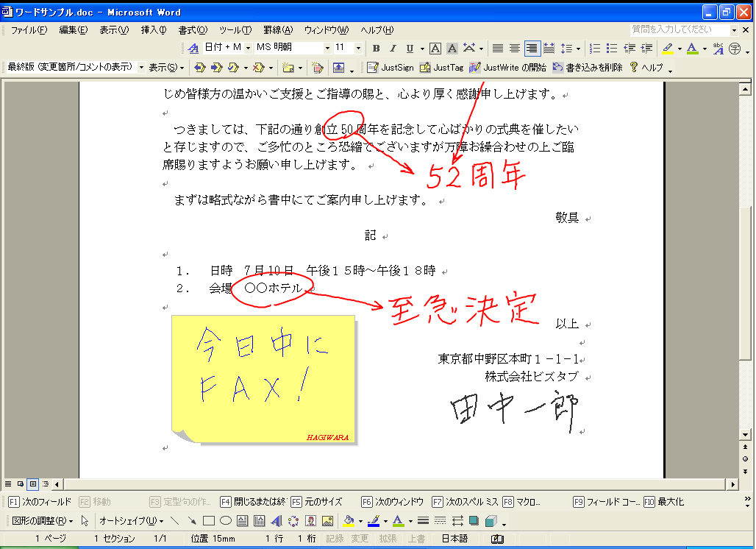Screen dimensions: 756x549
Task: Click the JustTag toolbar button
Action: (x=442, y=67)
